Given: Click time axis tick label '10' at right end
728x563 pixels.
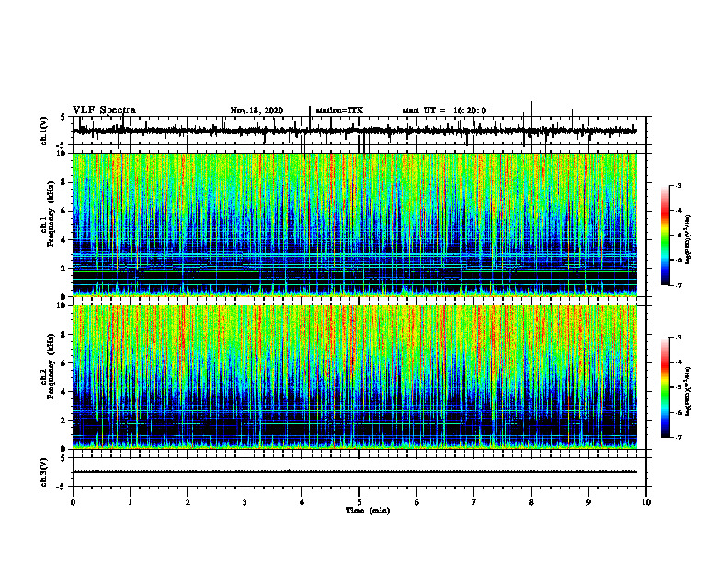Looking at the screenshot, I should tap(646, 502).
